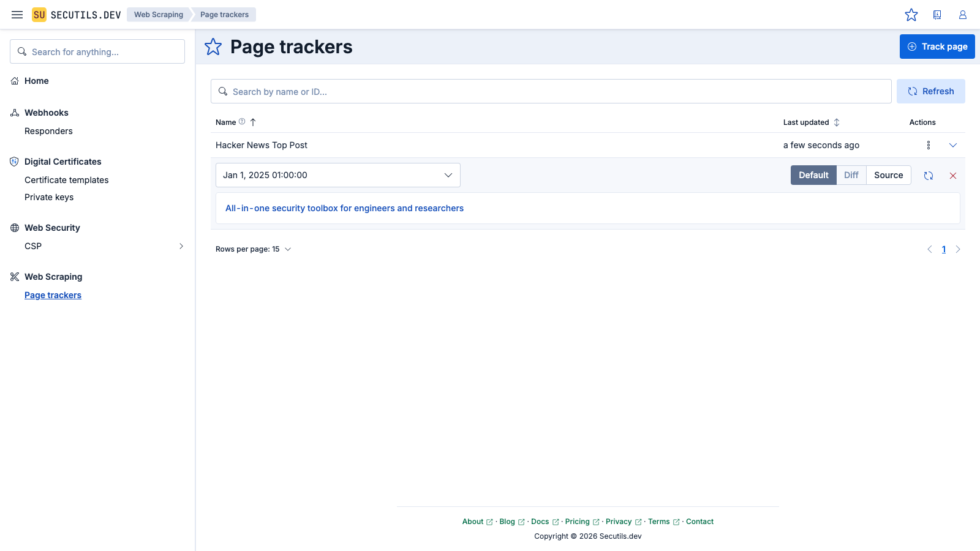Click the Webhooks sidebar icon

click(x=14, y=113)
